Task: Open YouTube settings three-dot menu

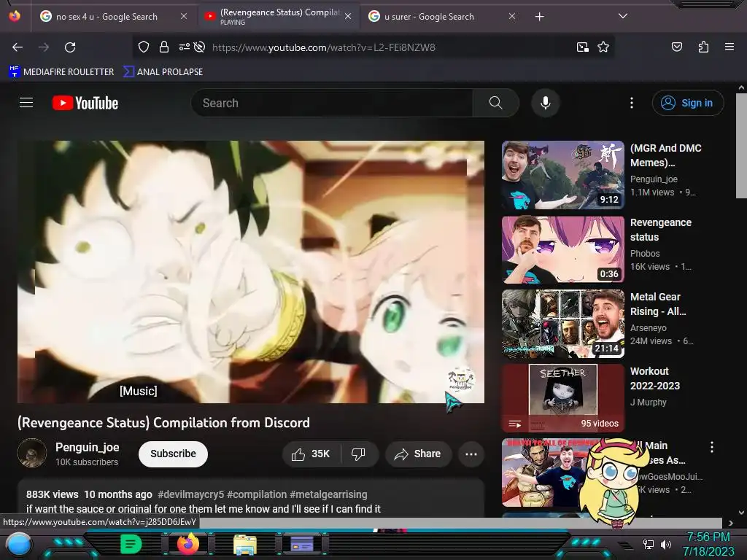Action: [632, 103]
